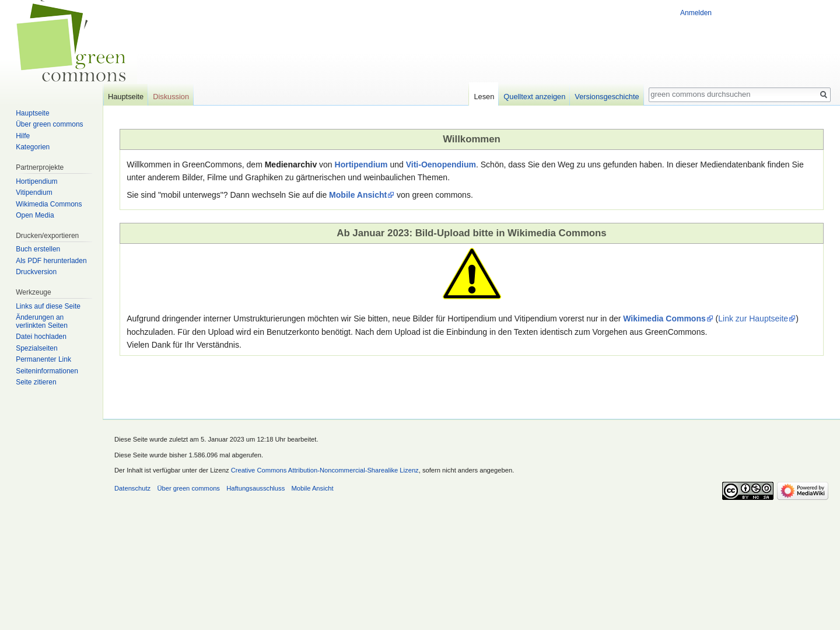
Task: Open the Druckversion link
Action: point(36,272)
